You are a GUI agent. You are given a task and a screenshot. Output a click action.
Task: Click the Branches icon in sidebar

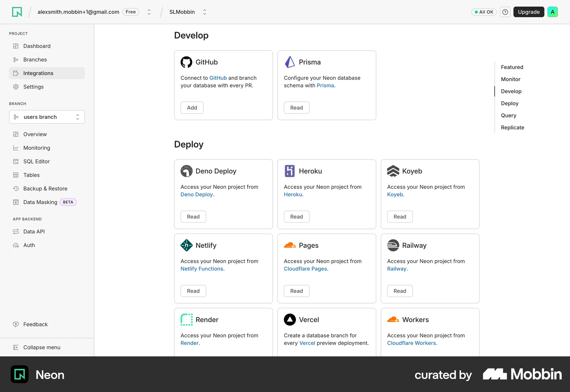(x=16, y=60)
